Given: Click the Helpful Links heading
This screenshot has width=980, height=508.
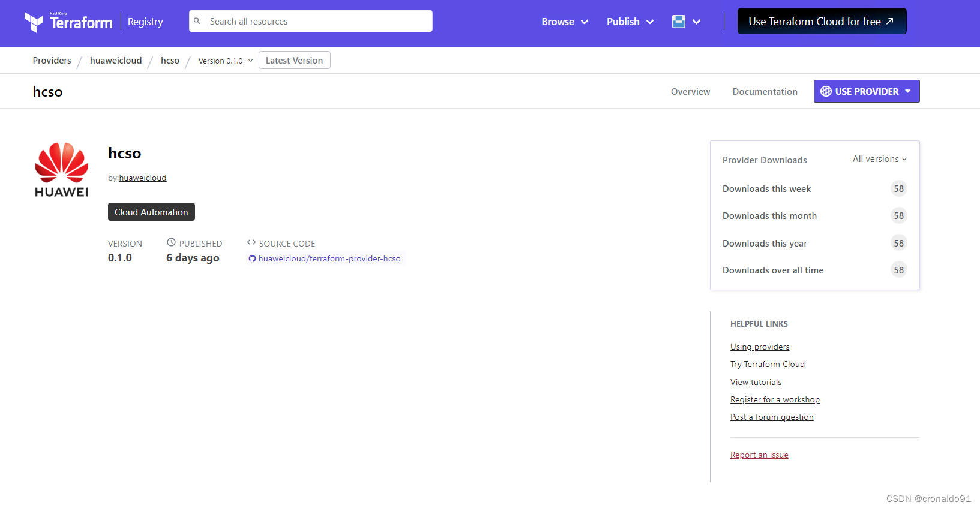Looking at the screenshot, I should 759,324.
